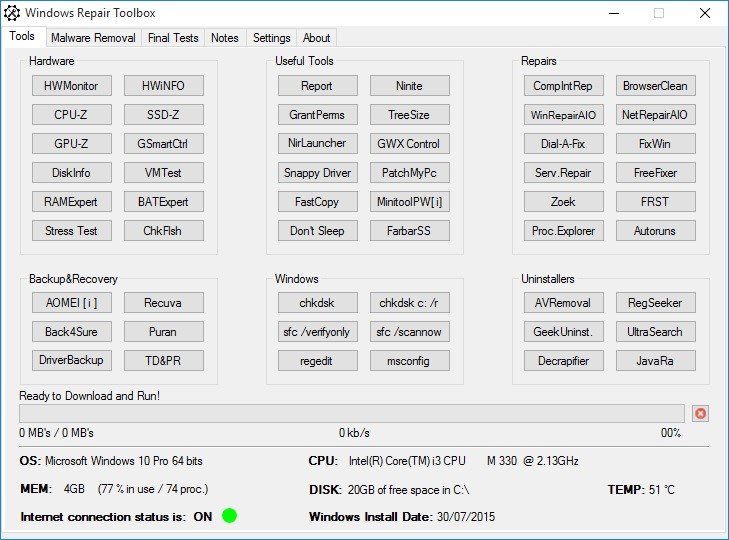Start CPU-Z
This screenshot has width=729, height=540.
click(x=72, y=114)
